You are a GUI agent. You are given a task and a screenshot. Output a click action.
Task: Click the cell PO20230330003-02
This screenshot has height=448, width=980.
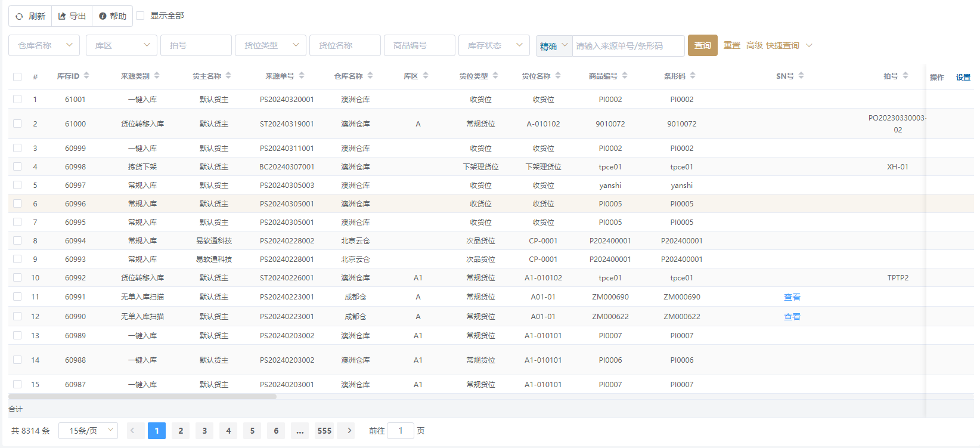[x=898, y=123]
